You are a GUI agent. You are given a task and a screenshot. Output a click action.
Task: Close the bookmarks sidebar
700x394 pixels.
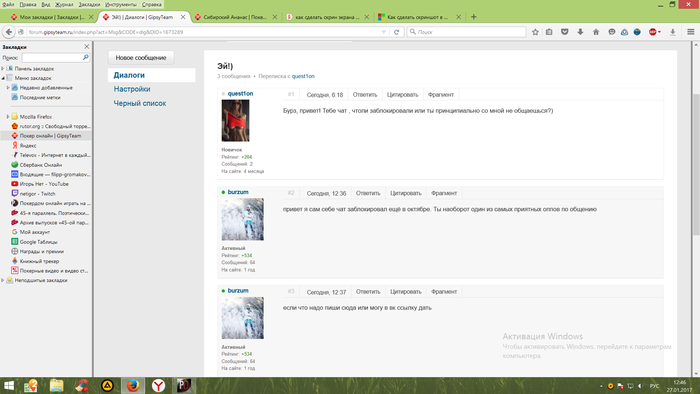(87, 47)
